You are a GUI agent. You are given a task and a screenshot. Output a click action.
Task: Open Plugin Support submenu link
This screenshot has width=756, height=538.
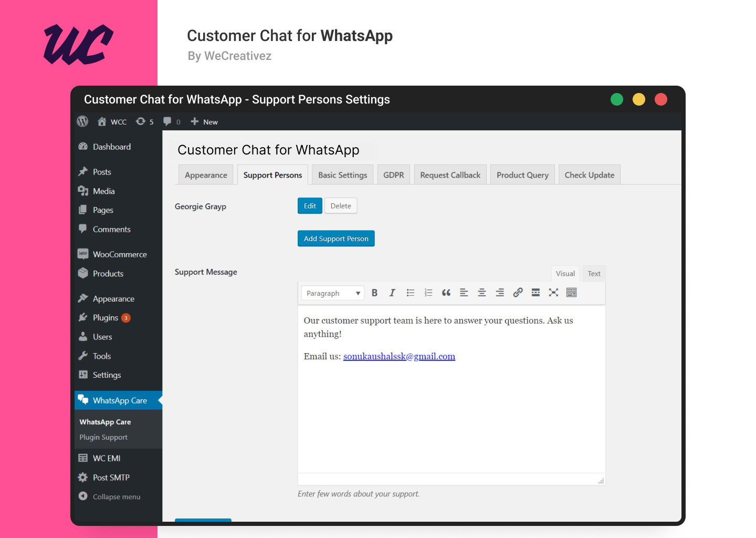click(103, 437)
